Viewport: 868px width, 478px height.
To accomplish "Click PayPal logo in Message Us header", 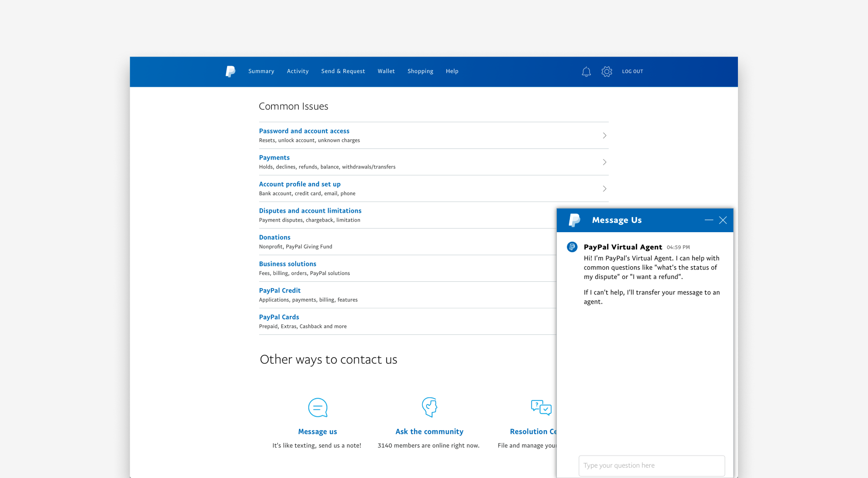I will tap(575, 220).
